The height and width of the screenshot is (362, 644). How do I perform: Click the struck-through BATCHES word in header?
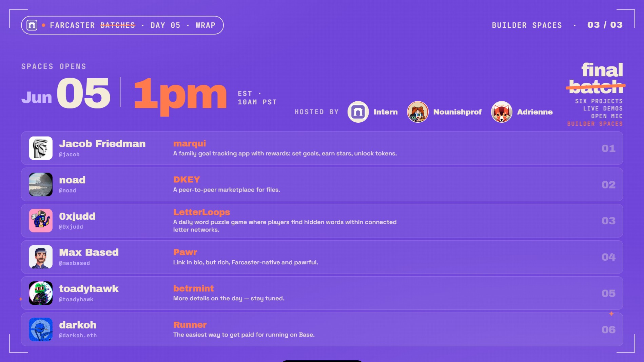click(x=118, y=25)
